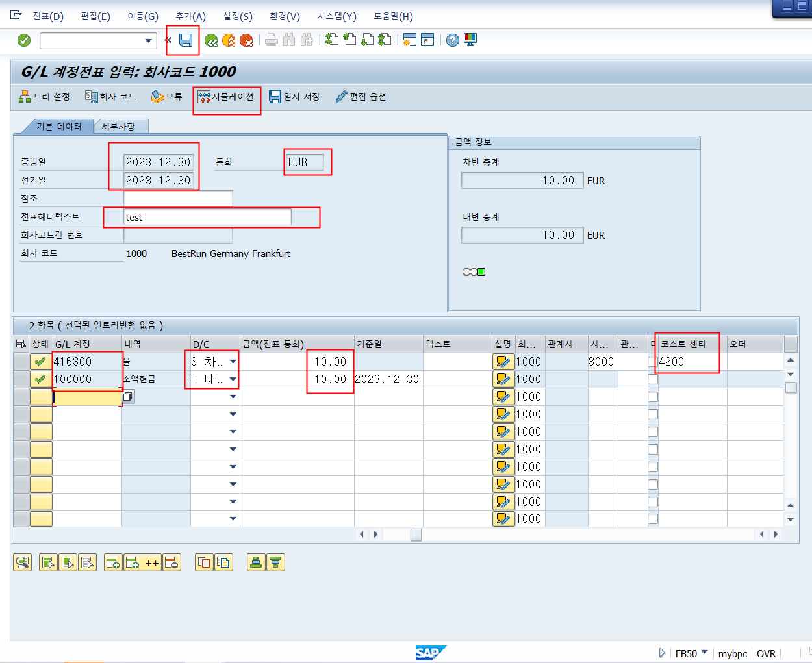Viewport: 812px width, 663px height.
Task: Click the insert line item icon
Action: [x=113, y=563]
